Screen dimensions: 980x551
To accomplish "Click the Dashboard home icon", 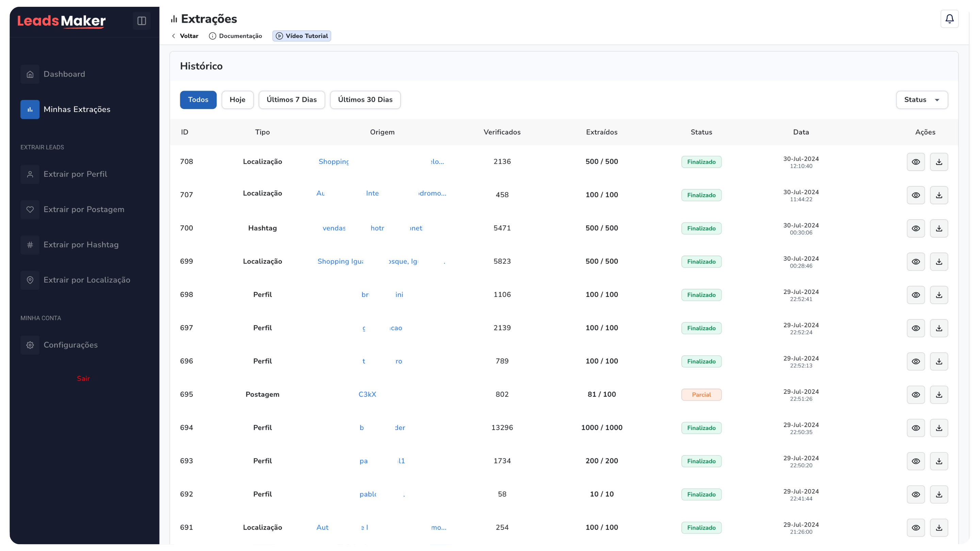I will click(30, 74).
